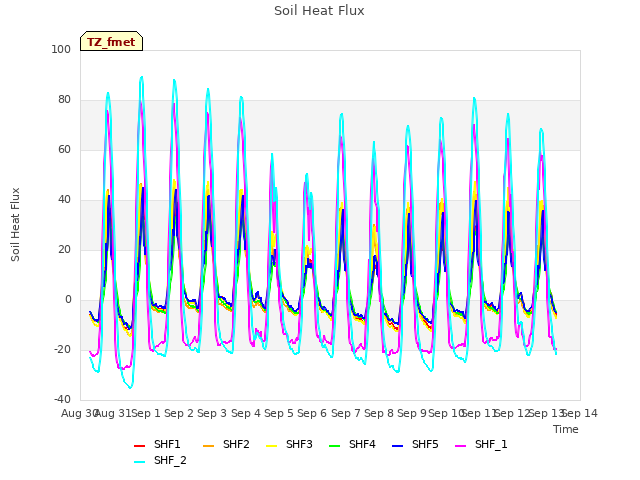Click the Sep 2 x-axis tick label

(x=179, y=413)
